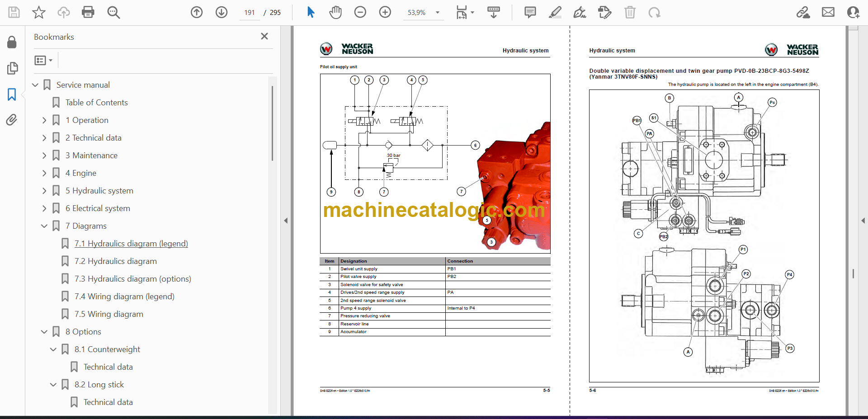
Task: Click the bookmarks panel vertical scrollbar
Action: [x=272, y=123]
